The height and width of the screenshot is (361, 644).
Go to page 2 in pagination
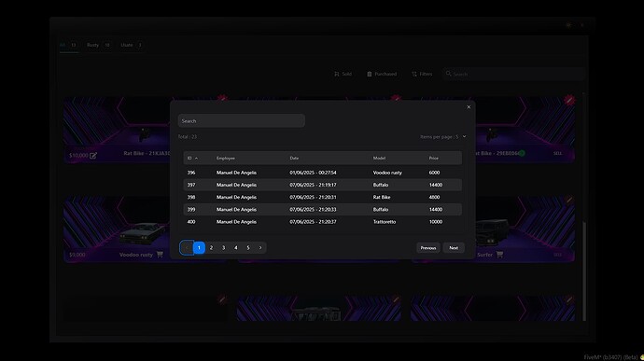211,247
